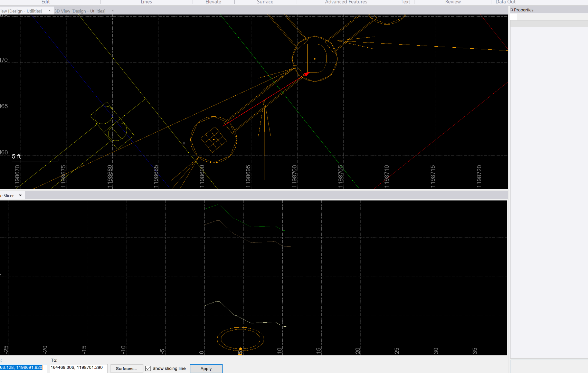The image size is (588, 373).
Task: Select the orange point below the pipe ellipse in Slicer
Action: pos(240,349)
